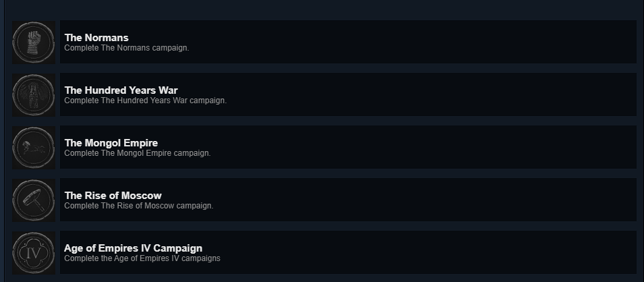The height and width of the screenshot is (282, 644).
Task: Click The Rise of Moscow hammer icon
Action: point(33,200)
